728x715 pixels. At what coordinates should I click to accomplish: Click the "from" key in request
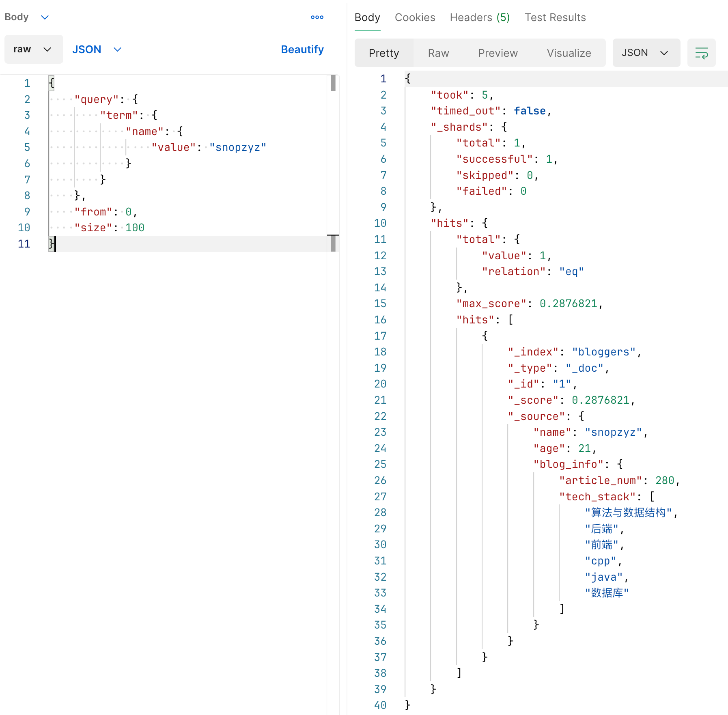(93, 212)
